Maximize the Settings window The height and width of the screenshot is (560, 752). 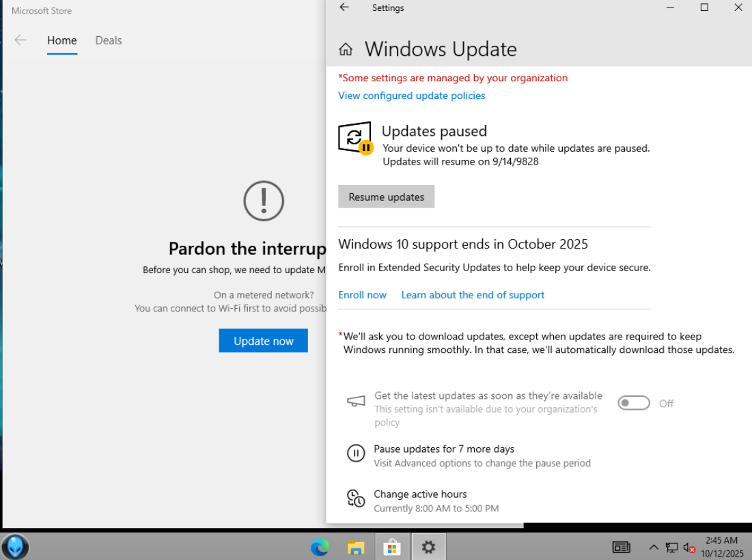pyautogui.click(x=704, y=8)
